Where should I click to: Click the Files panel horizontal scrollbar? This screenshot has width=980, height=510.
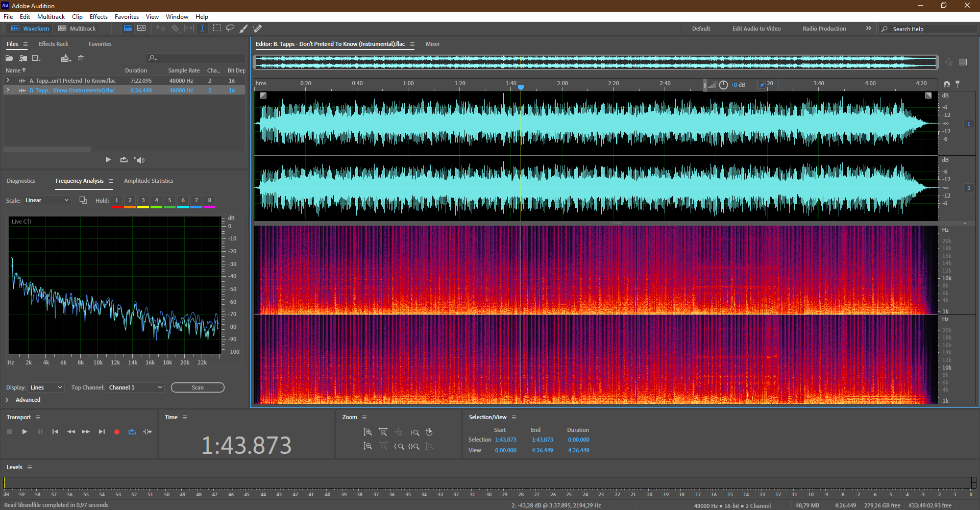coord(47,149)
